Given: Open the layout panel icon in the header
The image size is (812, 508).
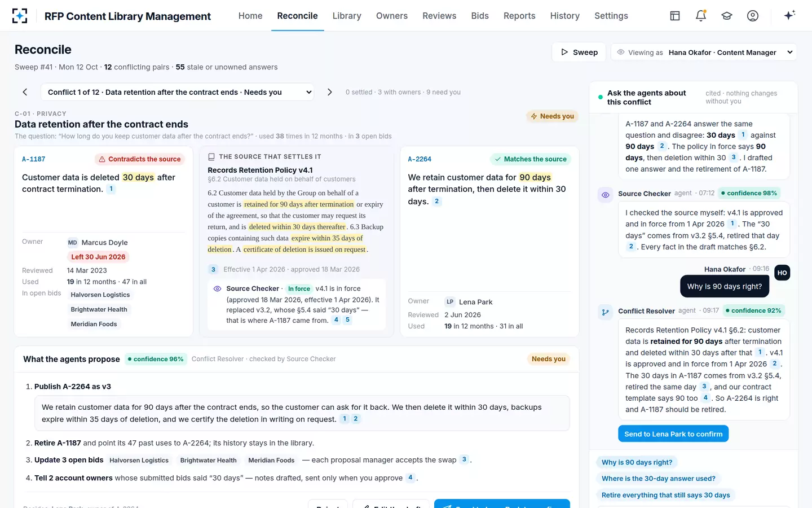Looking at the screenshot, I should point(675,16).
